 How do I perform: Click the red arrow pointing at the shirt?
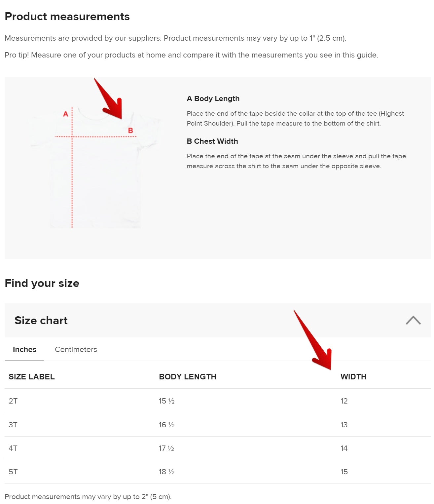[x=111, y=101]
